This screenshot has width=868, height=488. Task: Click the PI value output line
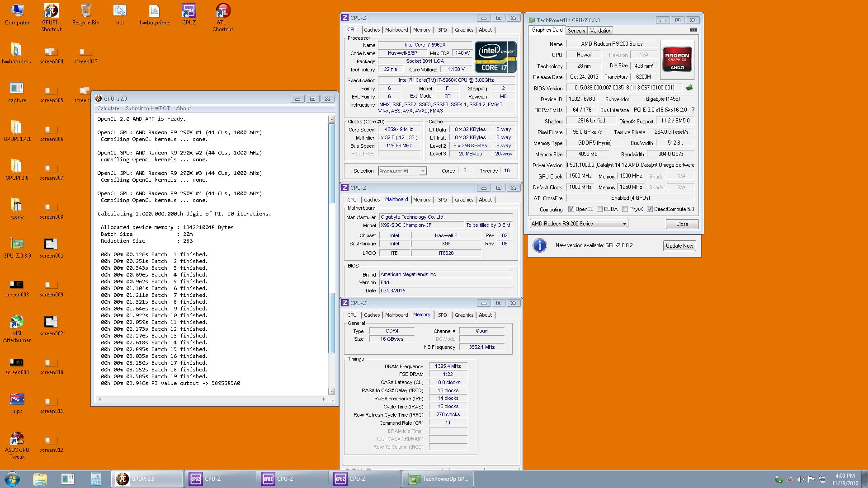coord(170,383)
